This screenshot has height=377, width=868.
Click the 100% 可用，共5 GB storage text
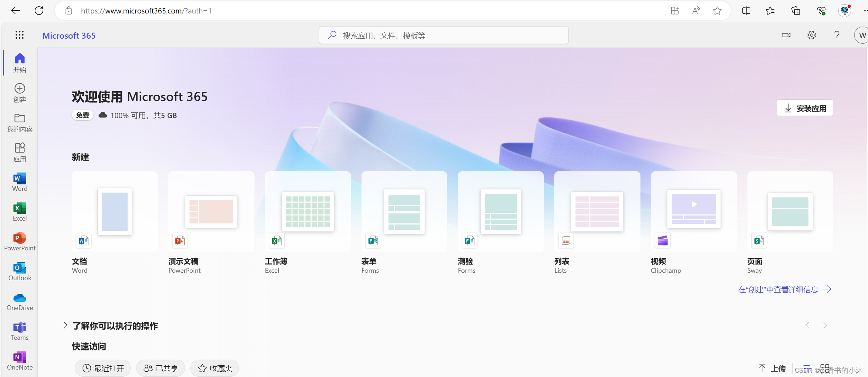click(144, 115)
